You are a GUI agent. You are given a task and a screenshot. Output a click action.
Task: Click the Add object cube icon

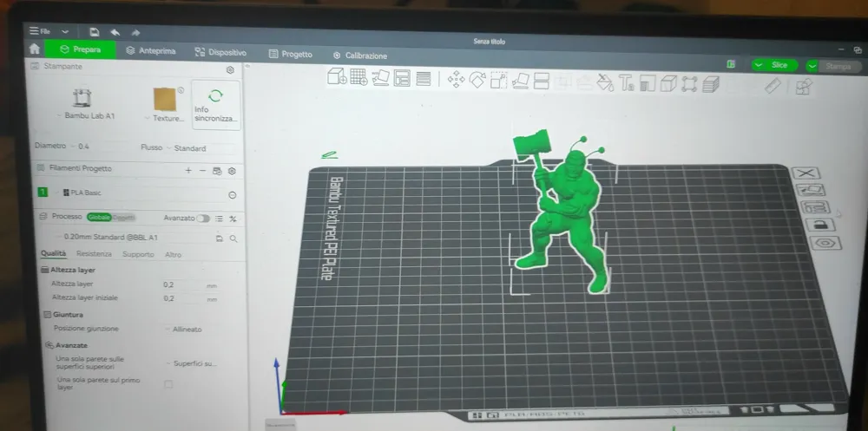coord(337,76)
